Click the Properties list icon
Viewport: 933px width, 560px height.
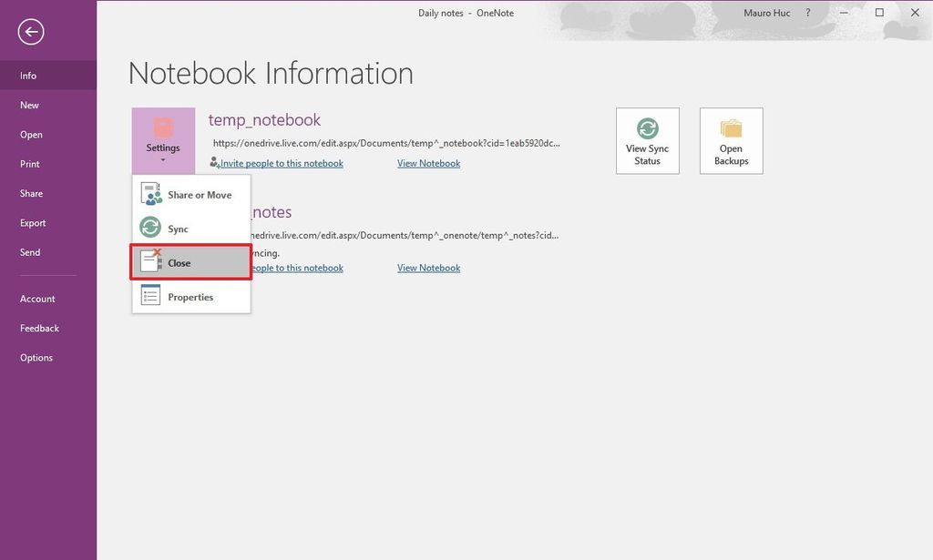pyautogui.click(x=150, y=296)
